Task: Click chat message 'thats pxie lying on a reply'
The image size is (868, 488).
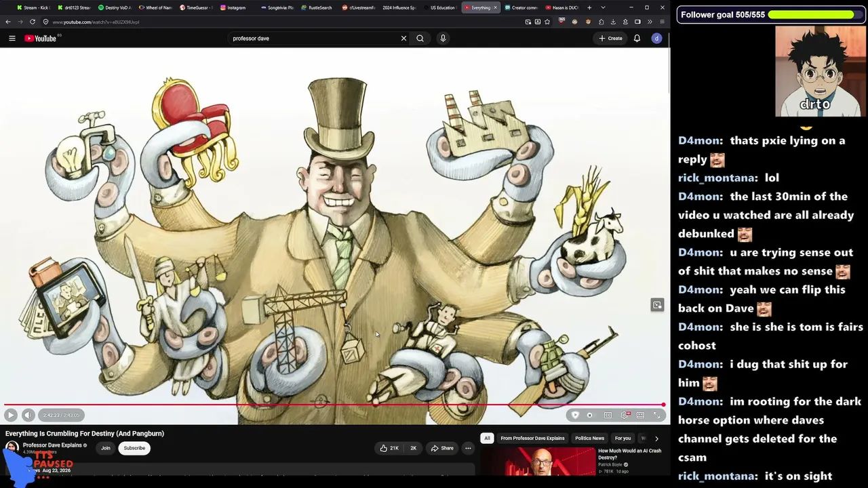Action: click(x=770, y=150)
